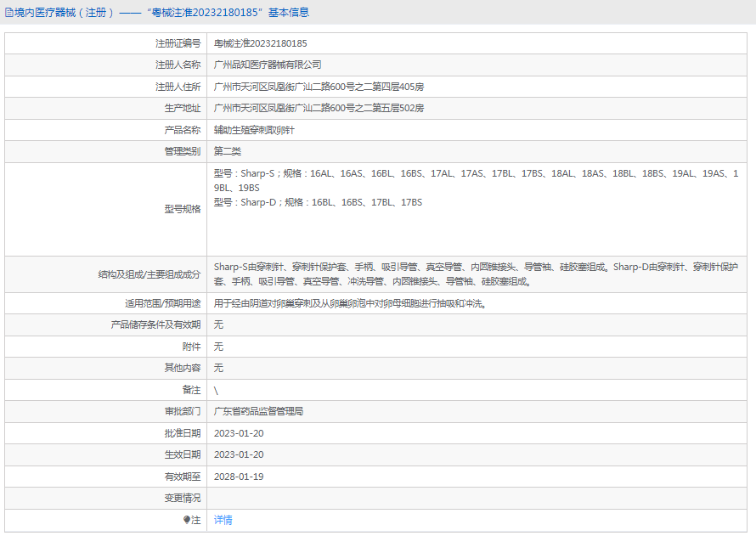Screen dimensions: 756x536
Task: Click the 无 value for 产品储存条件及有效期
Action: point(218,324)
